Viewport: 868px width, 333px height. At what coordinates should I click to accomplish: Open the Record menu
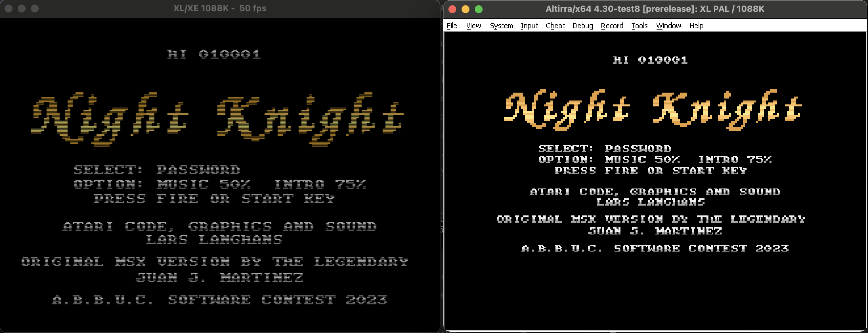point(612,26)
